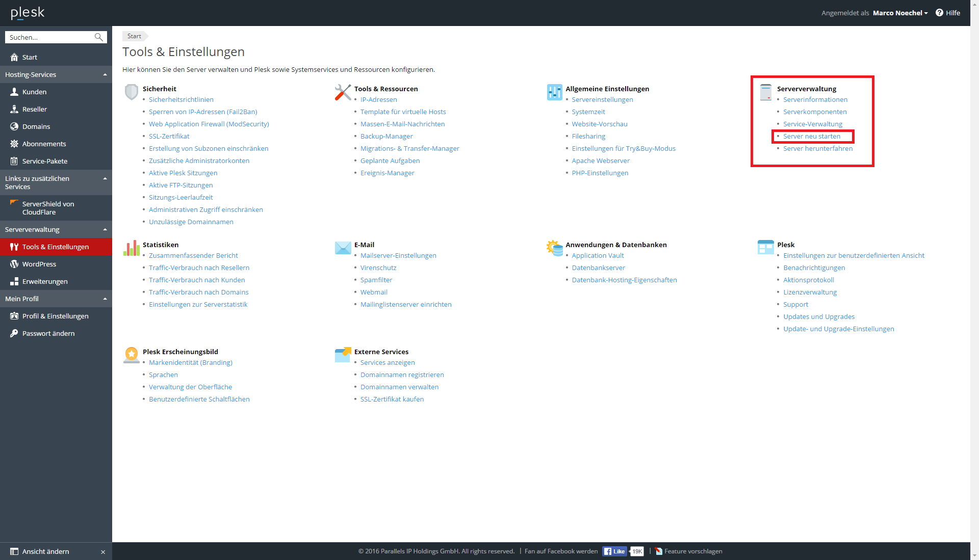Click the Domains globe icon
Viewport: 979px width, 560px height.
pyautogui.click(x=14, y=126)
